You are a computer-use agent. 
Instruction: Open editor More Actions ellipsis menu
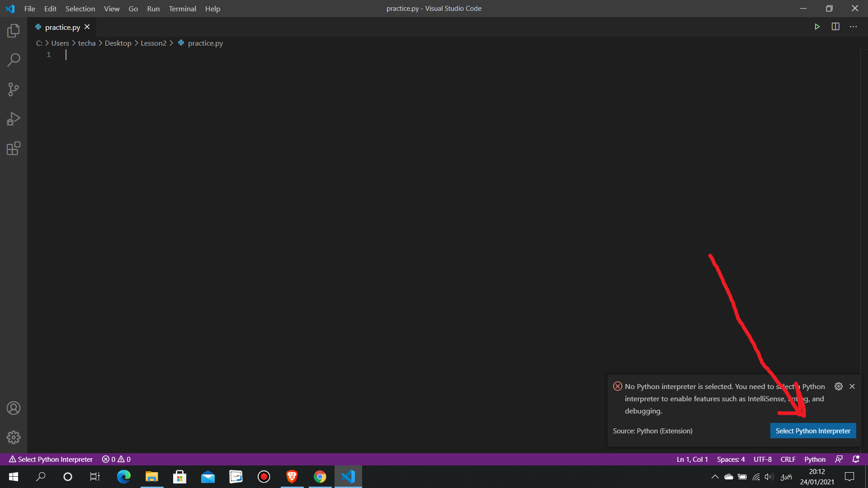click(853, 27)
